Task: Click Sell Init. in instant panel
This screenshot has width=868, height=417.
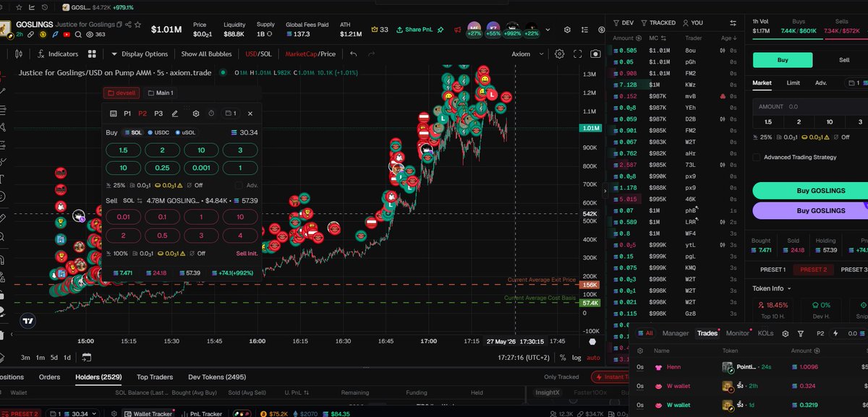Action: (x=247, y=254)
